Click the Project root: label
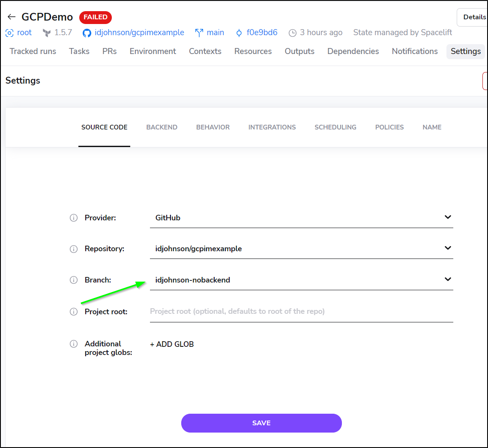 (x=106, y=312)
